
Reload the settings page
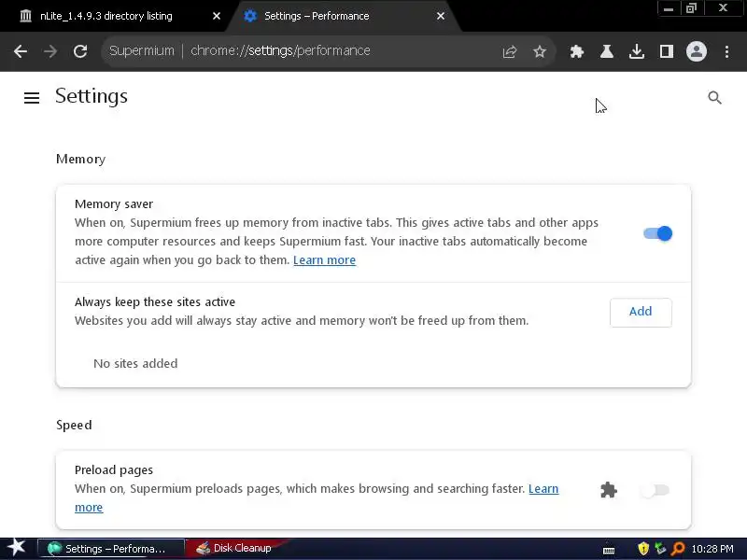80,51
